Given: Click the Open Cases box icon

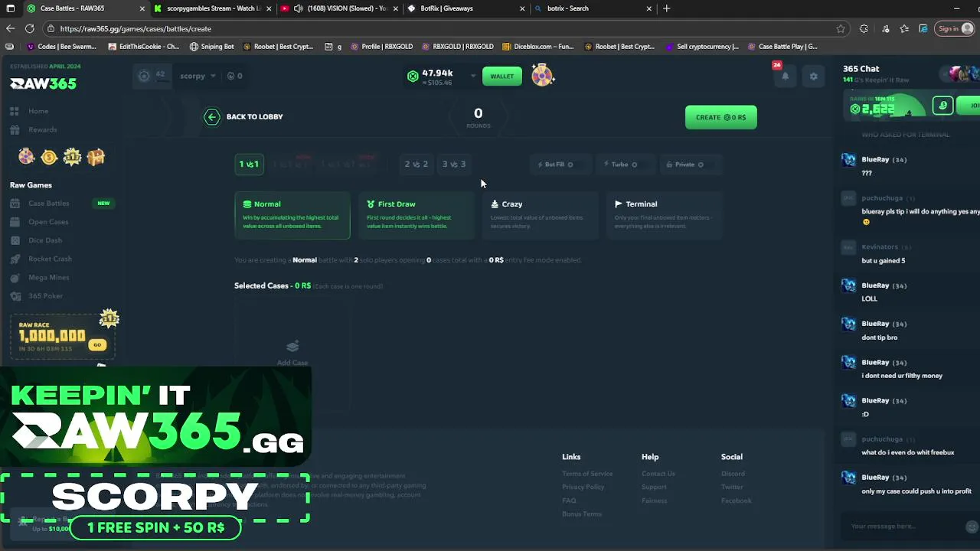Looking at the screenshot, I should (x=15, y=222).
